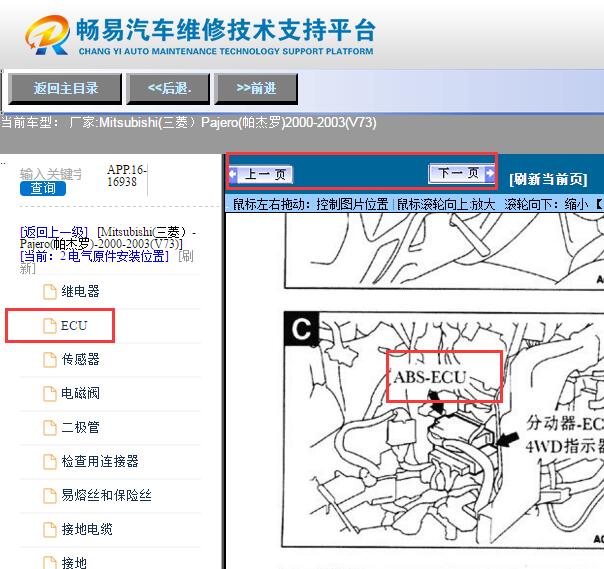Open the 接地 item at the bottom of the list
Screen dimensions: 604x569
coord(74,562)
